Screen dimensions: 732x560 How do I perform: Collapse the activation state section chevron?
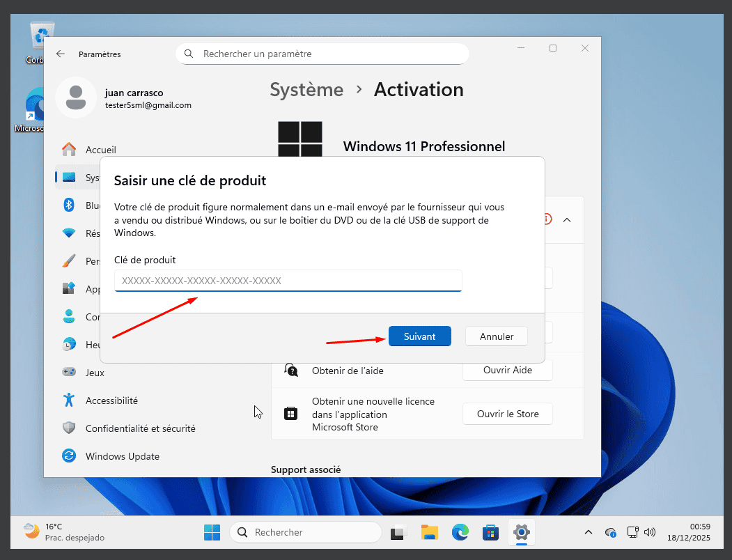567,219
